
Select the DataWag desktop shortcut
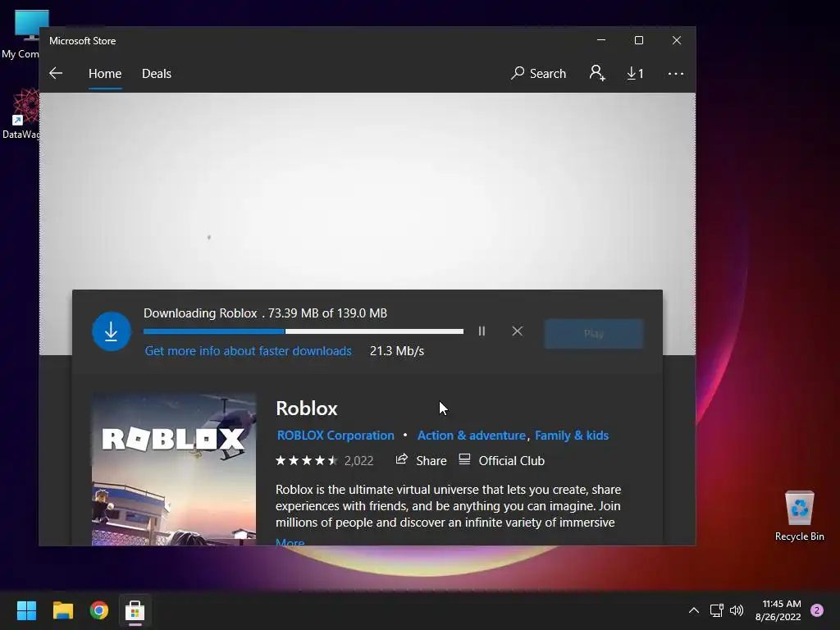21,115
